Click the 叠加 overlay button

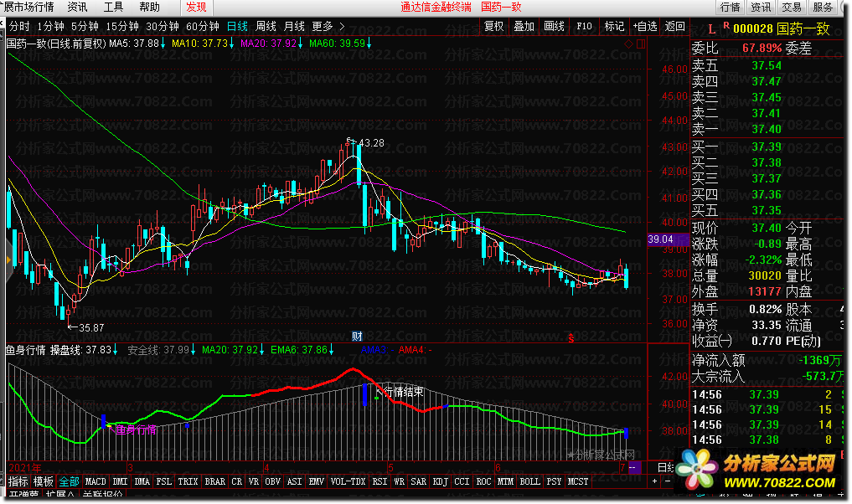(524, 26)
